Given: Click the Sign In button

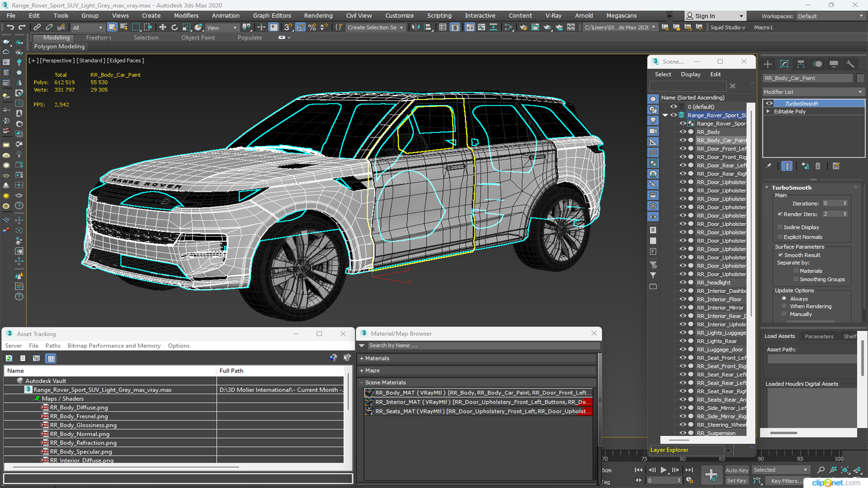Looking at the screenshot, I should pyautogui.click(x=715, y=16).
